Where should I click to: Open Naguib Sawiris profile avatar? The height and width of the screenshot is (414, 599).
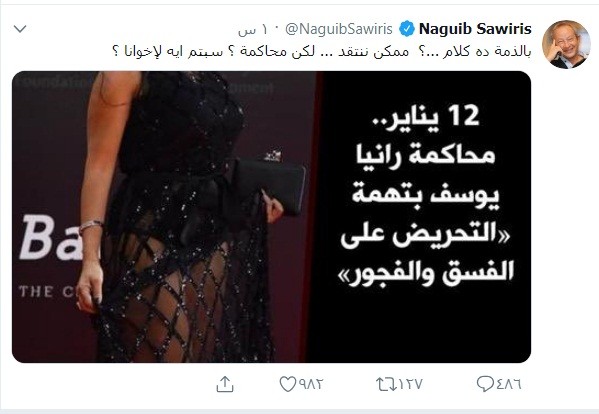[566, 44]
